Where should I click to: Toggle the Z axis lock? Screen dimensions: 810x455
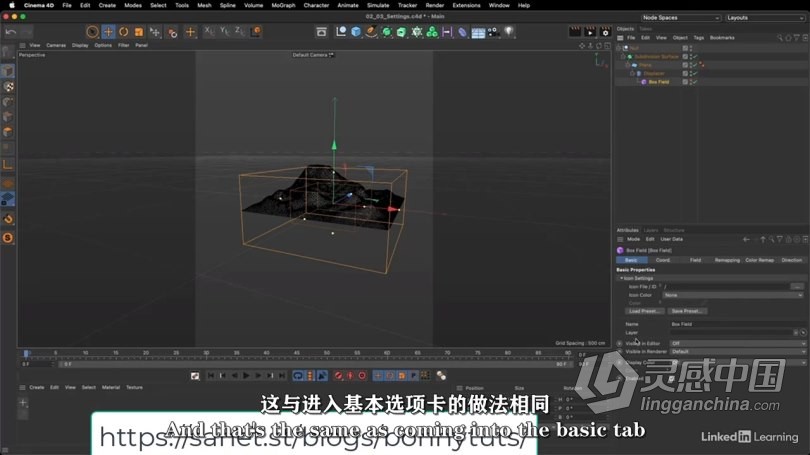[239, 31]
